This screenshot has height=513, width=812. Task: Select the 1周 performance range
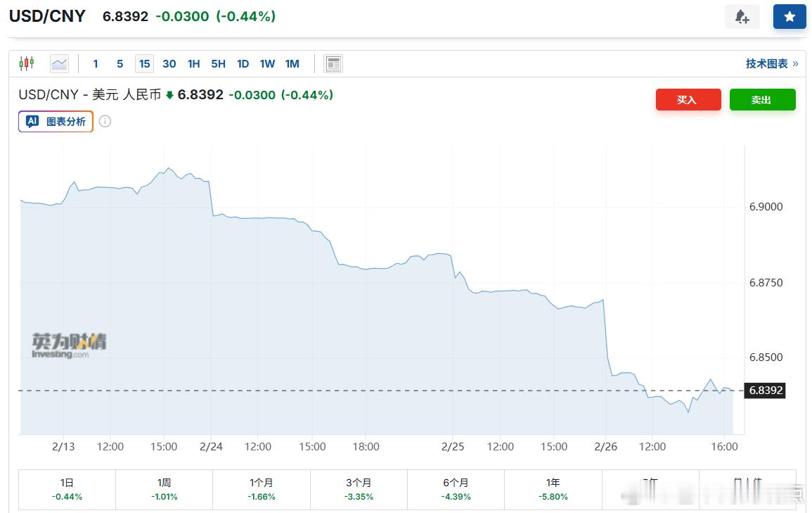[x=165, y=489]
